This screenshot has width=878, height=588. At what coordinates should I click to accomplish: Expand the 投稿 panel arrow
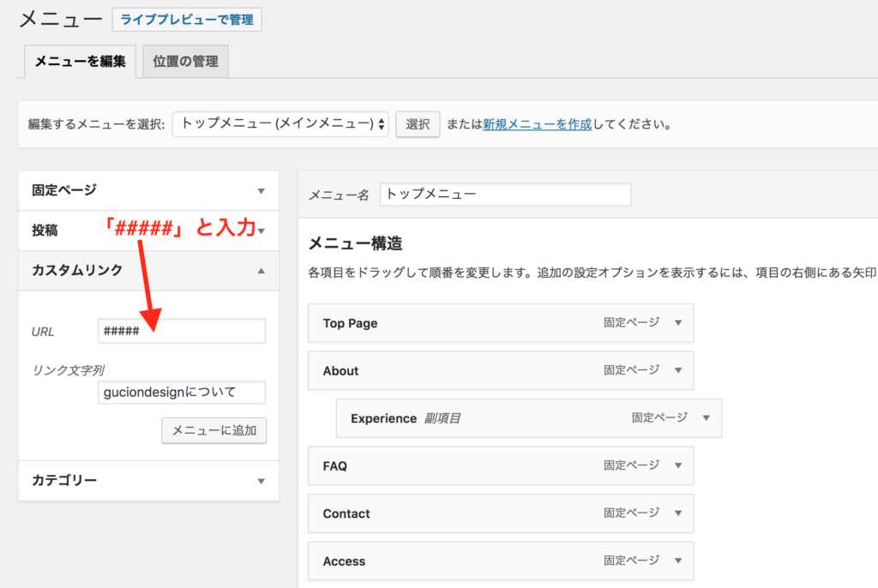tap(262, 231)
